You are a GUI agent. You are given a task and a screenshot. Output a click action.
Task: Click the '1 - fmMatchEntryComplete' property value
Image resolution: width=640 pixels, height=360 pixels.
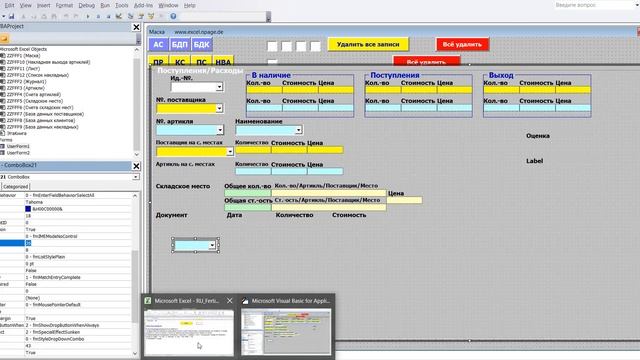[x=53, y=278]
